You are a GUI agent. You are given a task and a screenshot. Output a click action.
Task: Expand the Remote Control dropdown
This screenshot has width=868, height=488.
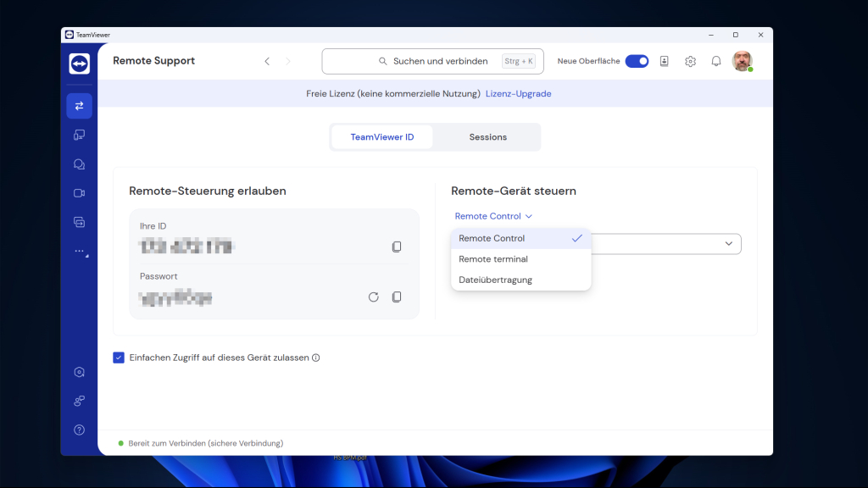[x=493, y=216]
